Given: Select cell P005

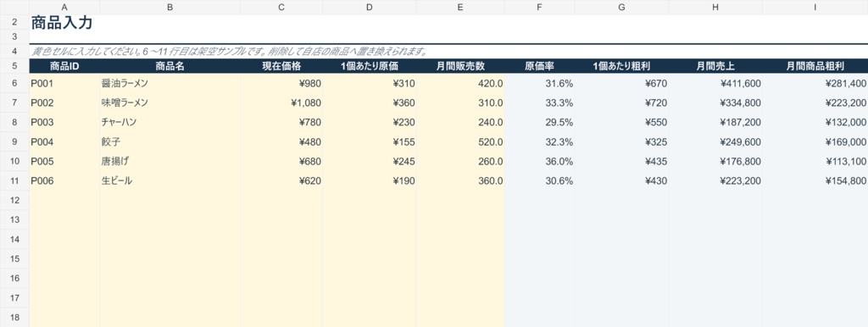Looking at the screenshot, I should tap(64, 162).
